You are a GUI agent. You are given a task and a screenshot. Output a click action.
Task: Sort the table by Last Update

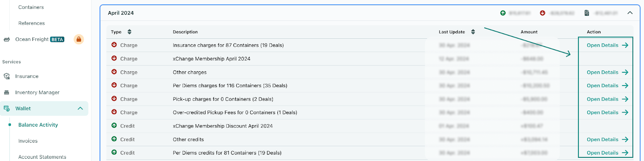pos(473,32)
